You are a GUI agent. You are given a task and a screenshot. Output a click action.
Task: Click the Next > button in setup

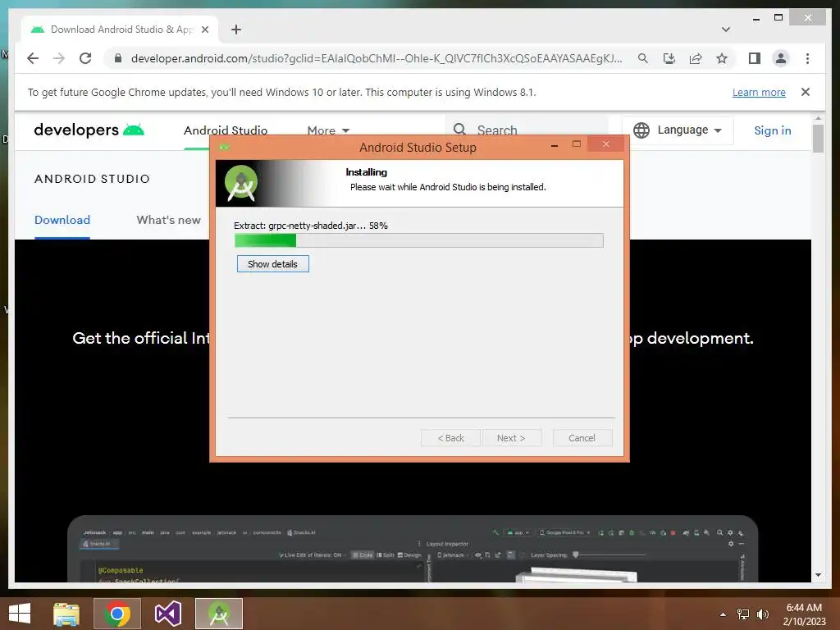tap(511, 438)
